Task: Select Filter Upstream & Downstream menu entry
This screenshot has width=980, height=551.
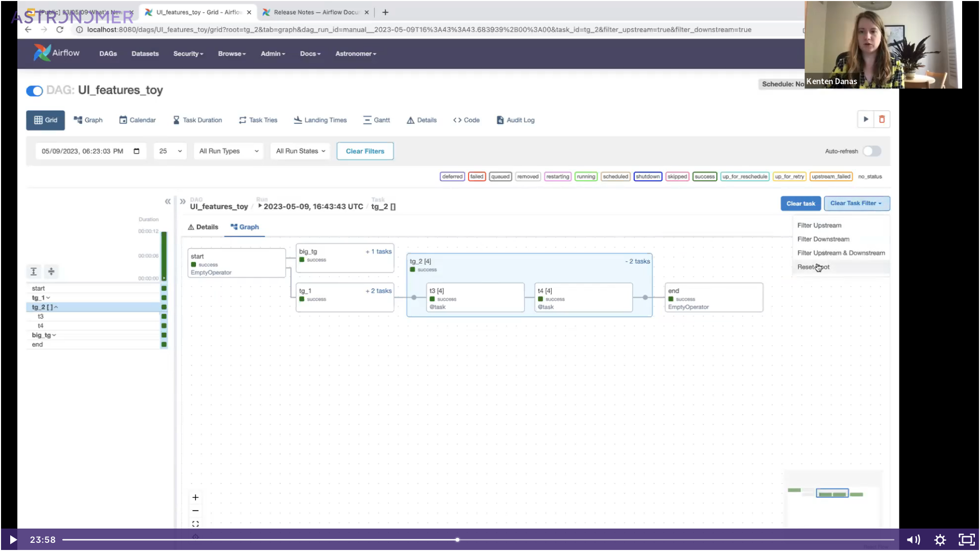Action: coord(841,253)
